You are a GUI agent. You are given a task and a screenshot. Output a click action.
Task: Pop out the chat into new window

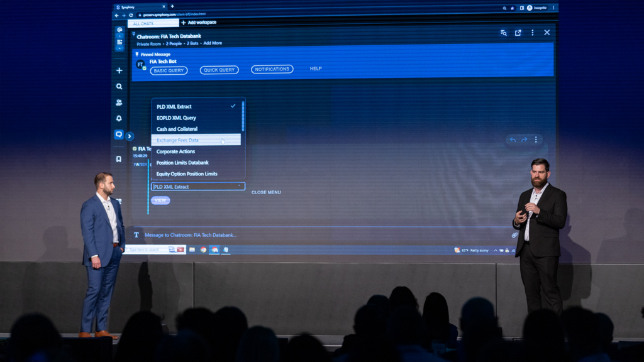point(518,33)
